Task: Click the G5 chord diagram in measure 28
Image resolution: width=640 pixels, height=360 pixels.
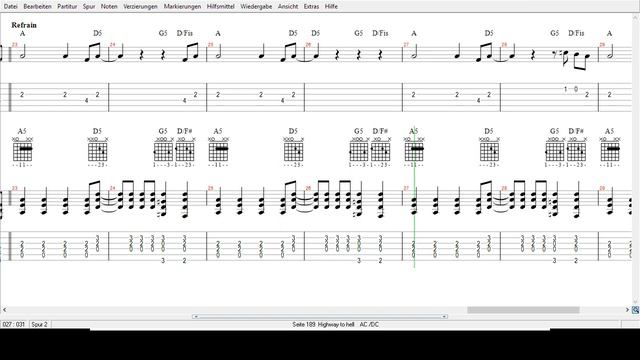Action: 555,152
